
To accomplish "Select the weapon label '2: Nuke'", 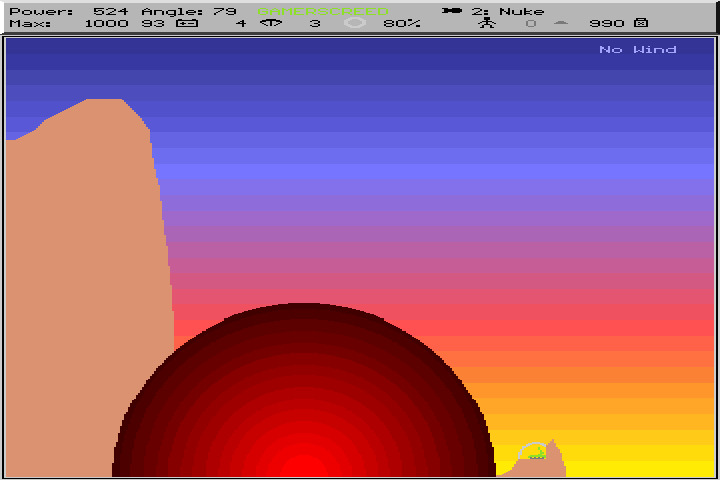I will 508,11.
